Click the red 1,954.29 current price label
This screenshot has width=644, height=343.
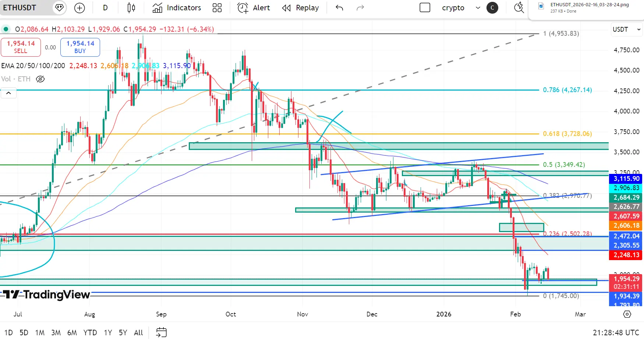[626, 279]
